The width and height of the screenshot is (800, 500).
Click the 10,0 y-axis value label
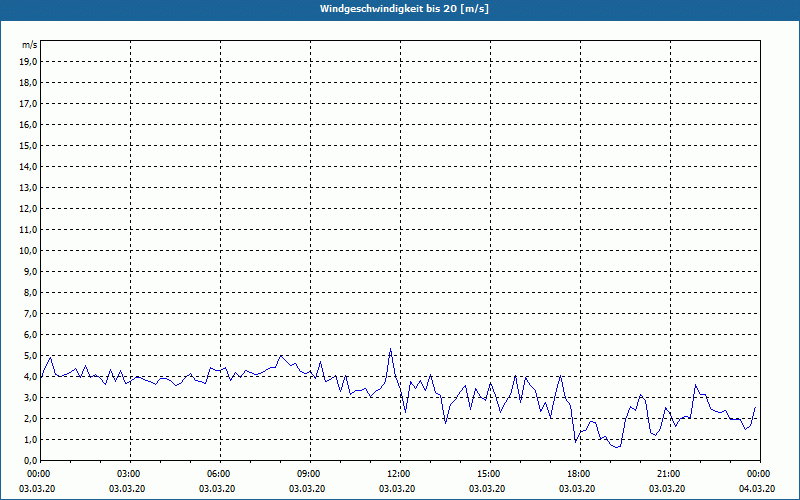coord(29,250)
